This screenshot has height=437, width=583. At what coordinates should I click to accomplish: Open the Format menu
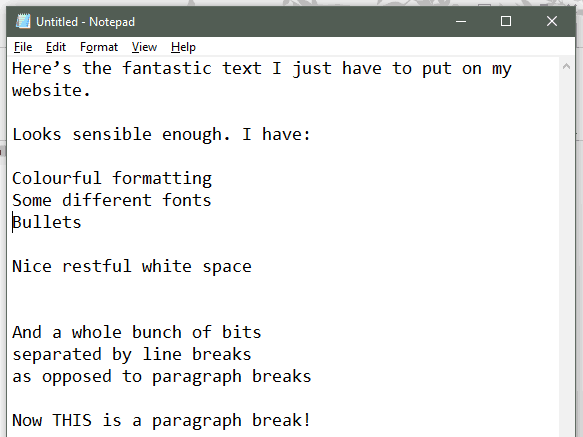tap(99, 47)
